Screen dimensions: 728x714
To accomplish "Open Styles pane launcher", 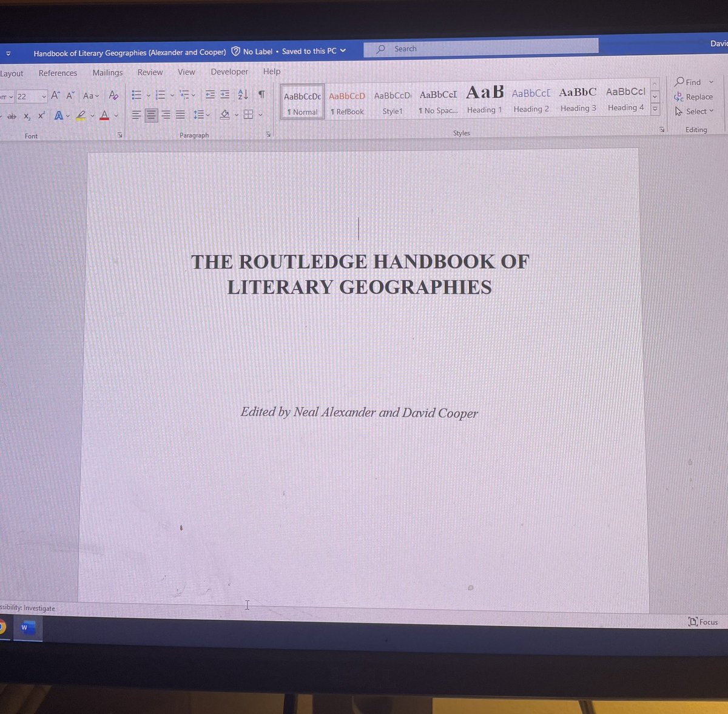I will point(662,130).
